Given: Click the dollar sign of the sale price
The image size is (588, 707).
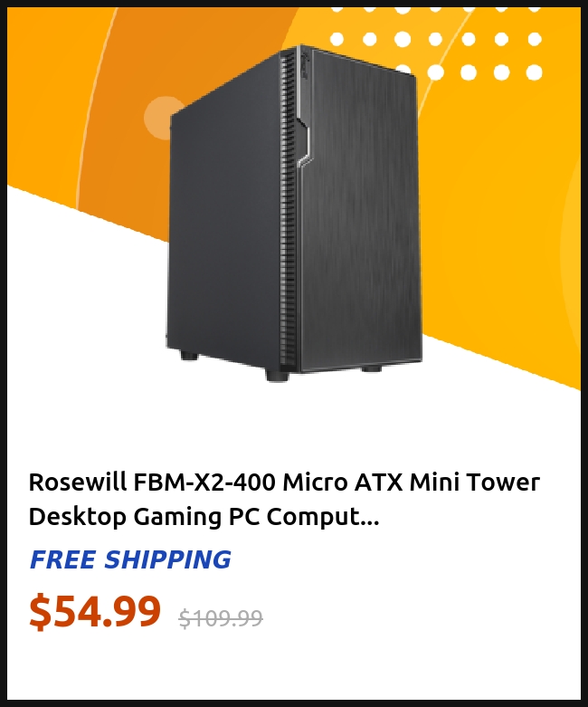Looking at the screenshot, I should [x=39, y=612].
